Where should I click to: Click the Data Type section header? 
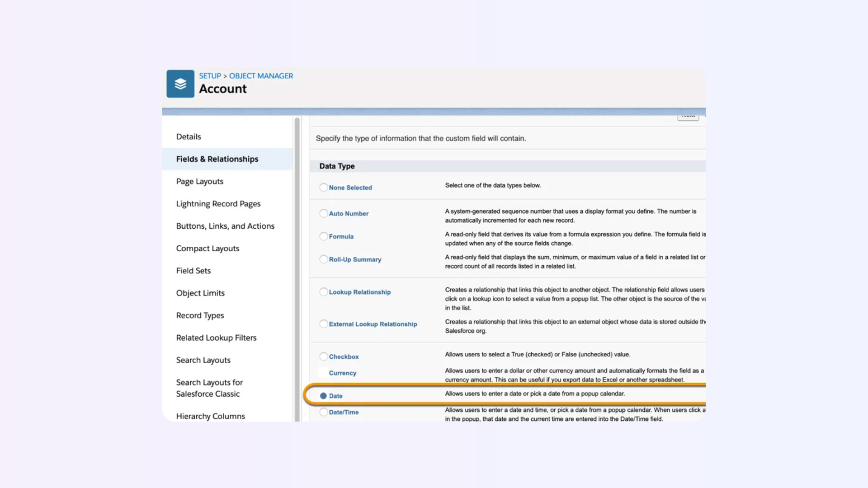(337, 166)
